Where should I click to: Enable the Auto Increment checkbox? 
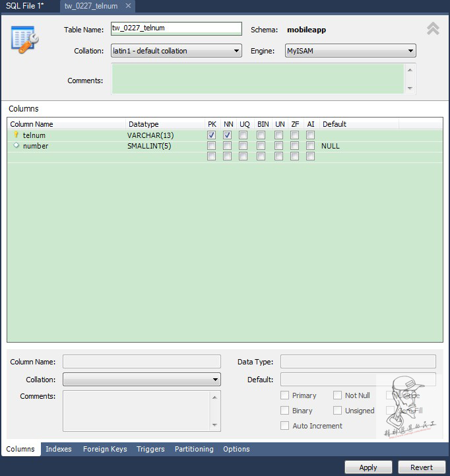[x=284, y=426]
